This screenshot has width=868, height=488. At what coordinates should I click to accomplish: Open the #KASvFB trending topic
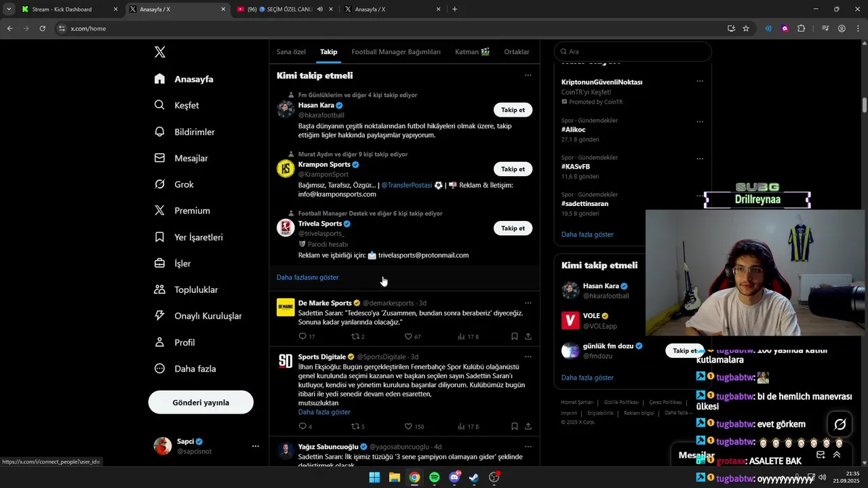tap(576, 167)
